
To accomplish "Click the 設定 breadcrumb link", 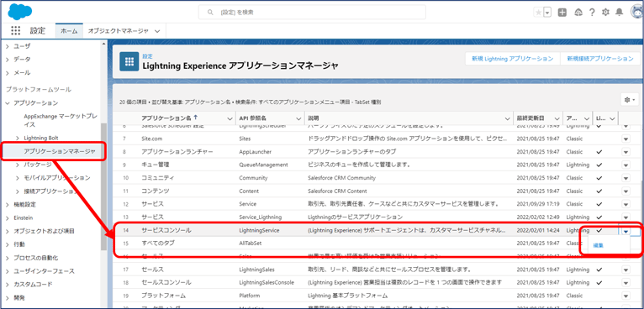I will [147, 56].
